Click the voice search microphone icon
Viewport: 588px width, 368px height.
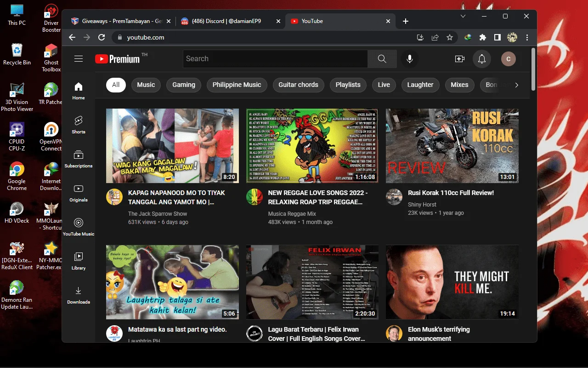tap(409, 58)
